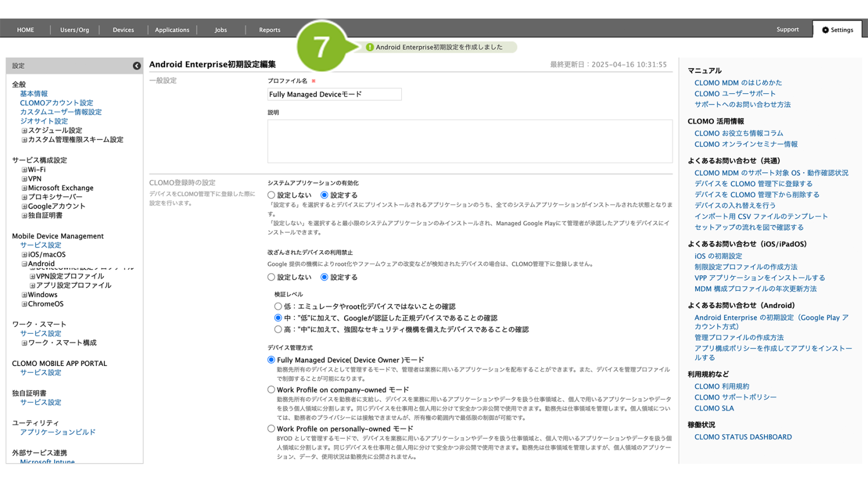Expand the iOS/macOS tree node
The width and height of the screenshot is (868, 488).
(24, 255)
